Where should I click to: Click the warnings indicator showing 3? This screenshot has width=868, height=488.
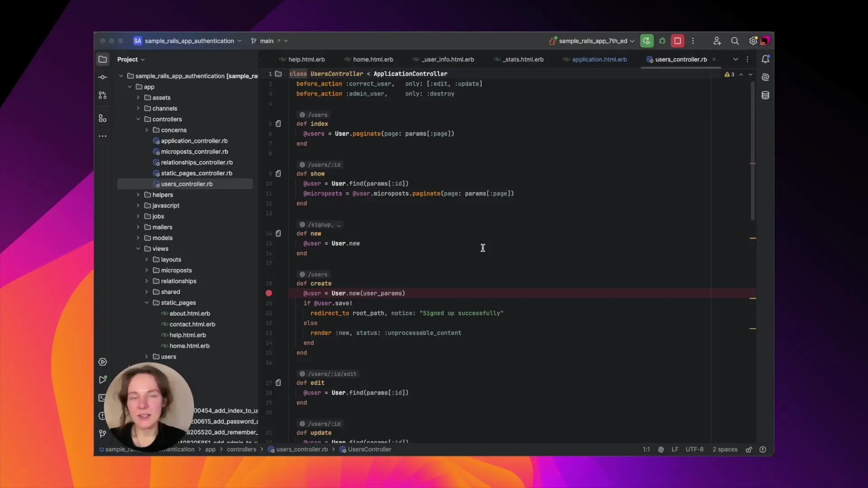click(x=729, y=75)
